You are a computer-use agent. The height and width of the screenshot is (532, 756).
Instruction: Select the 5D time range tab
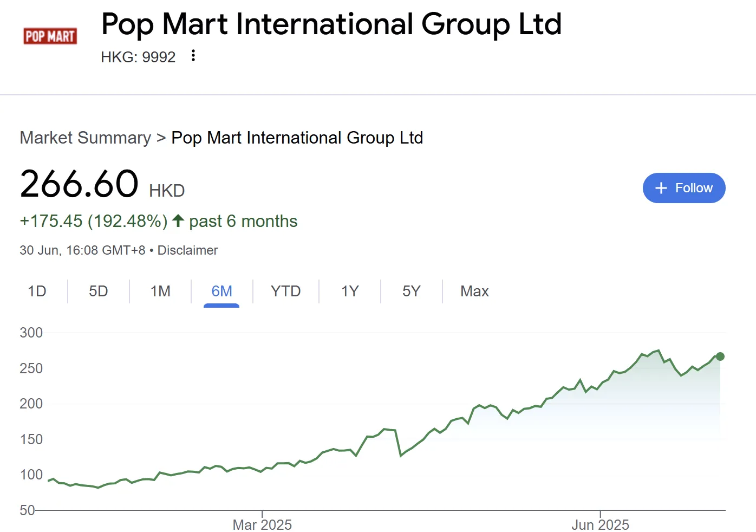pyautogui.click(x=99, y=291)
